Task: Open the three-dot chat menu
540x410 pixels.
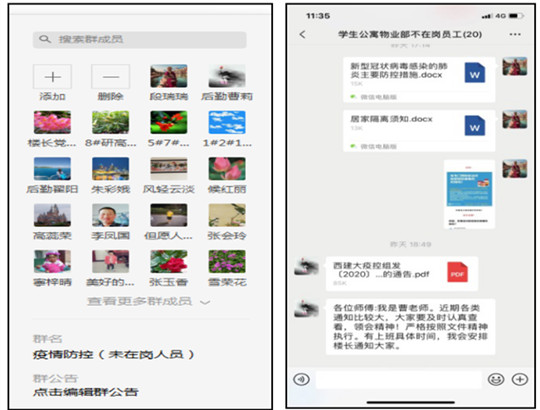Action: 515,34
